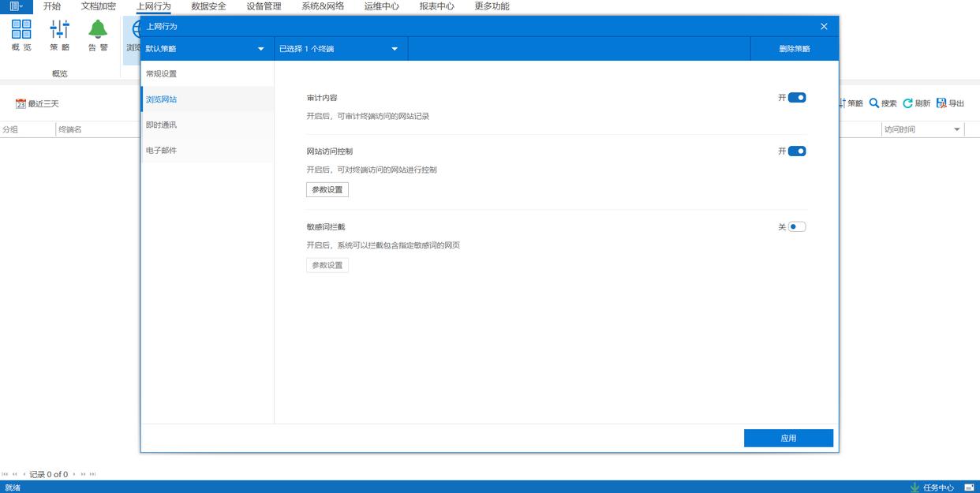Viewport: 980px width, 493px height.
Task: Click the 概览 overview grid icon
Action: 21,30
